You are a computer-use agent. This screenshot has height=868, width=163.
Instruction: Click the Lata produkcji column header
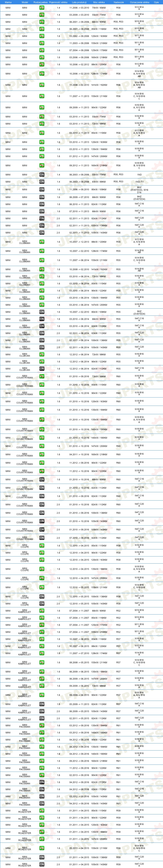pos(79,2)
